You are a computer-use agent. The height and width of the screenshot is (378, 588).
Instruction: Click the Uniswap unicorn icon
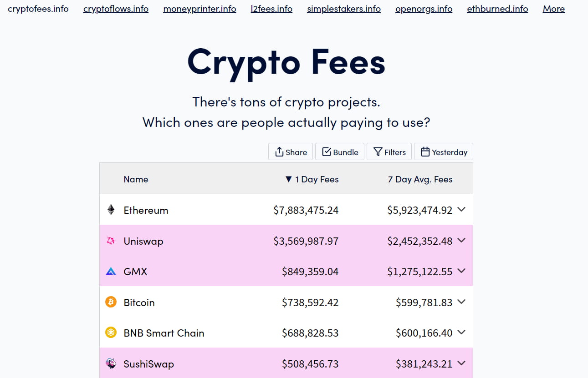pyautogui.click(x=111, y=241)
